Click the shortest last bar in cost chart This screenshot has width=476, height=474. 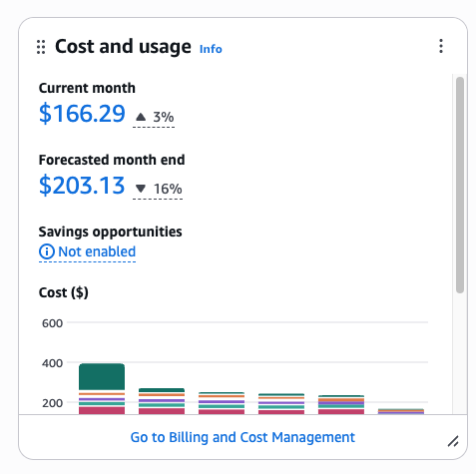(401, 411)
